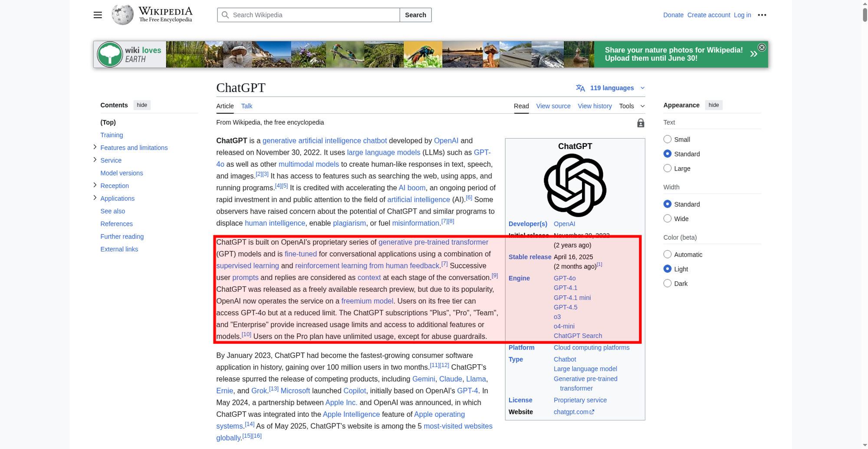Select the Read tab
The image size is (868, 449).
[x=521, y=106]
